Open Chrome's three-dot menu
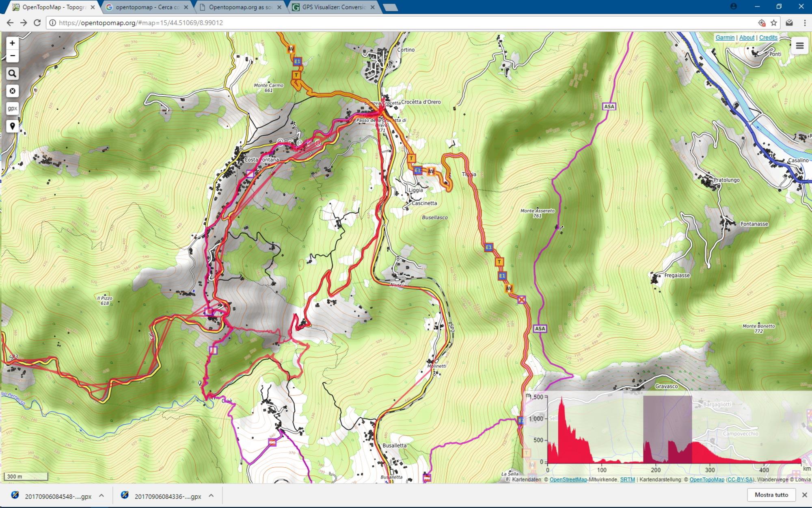Image resolution: width=812 pixels, height=508 pixels. pos(804,23)
